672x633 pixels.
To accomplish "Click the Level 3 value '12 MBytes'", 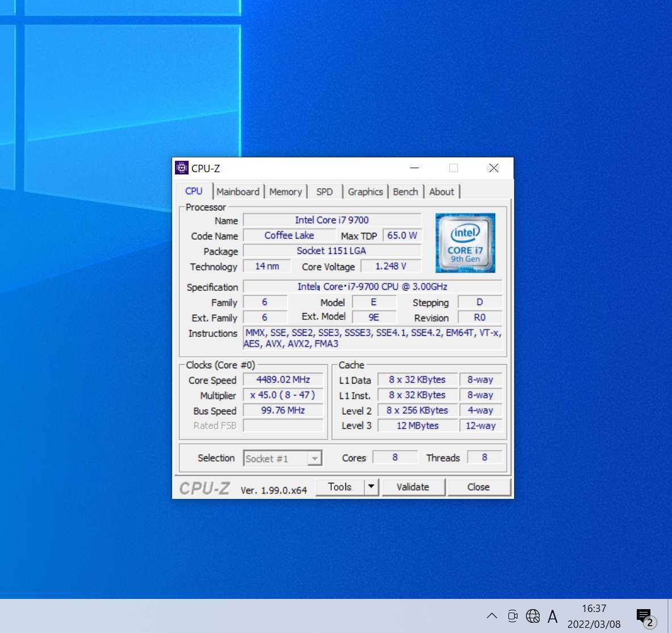I will pyautogui.click(x=417, y=425).
